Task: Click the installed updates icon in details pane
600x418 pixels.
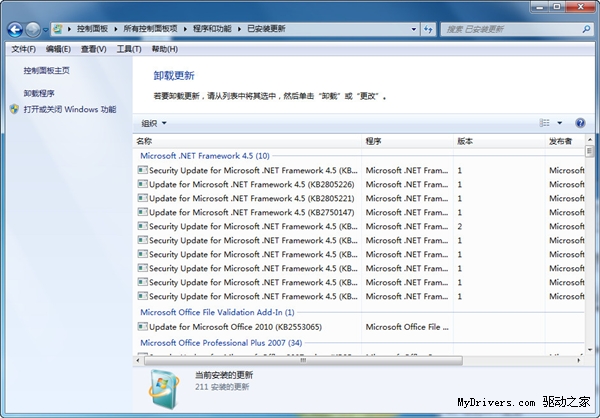Action: (x=164, y=389)
